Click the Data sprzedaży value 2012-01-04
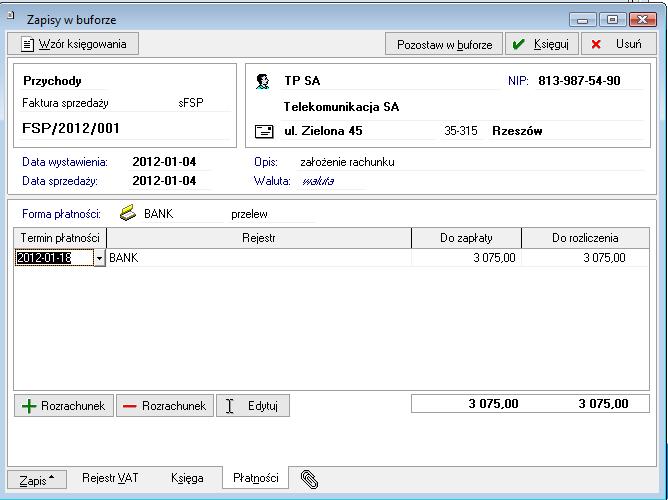This screenshot has width=668, height=500. (164, 181)
